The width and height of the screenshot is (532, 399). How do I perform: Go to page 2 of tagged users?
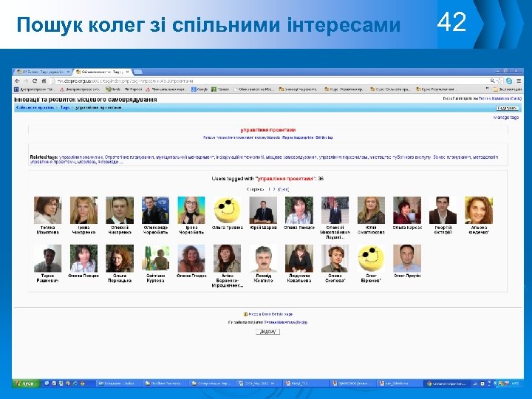pyautogui.click(x=273, y=190)
